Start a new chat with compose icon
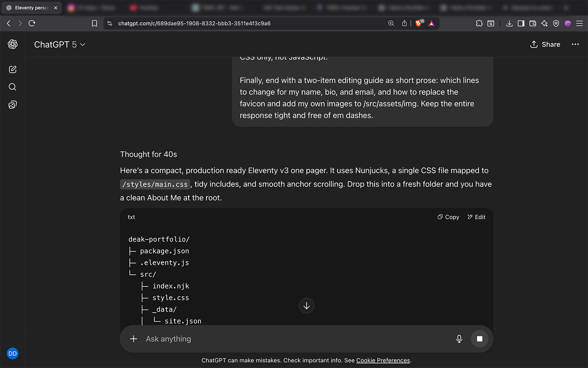 point(12,69)
